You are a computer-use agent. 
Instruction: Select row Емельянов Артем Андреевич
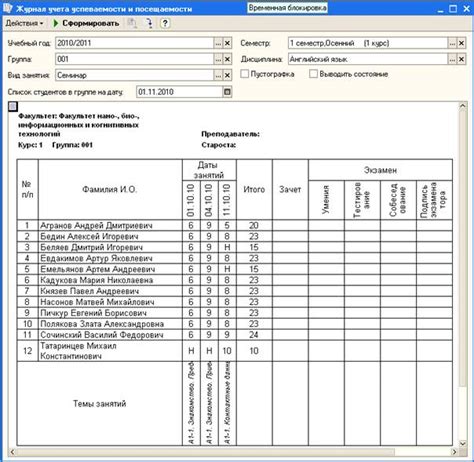[235, 269]
